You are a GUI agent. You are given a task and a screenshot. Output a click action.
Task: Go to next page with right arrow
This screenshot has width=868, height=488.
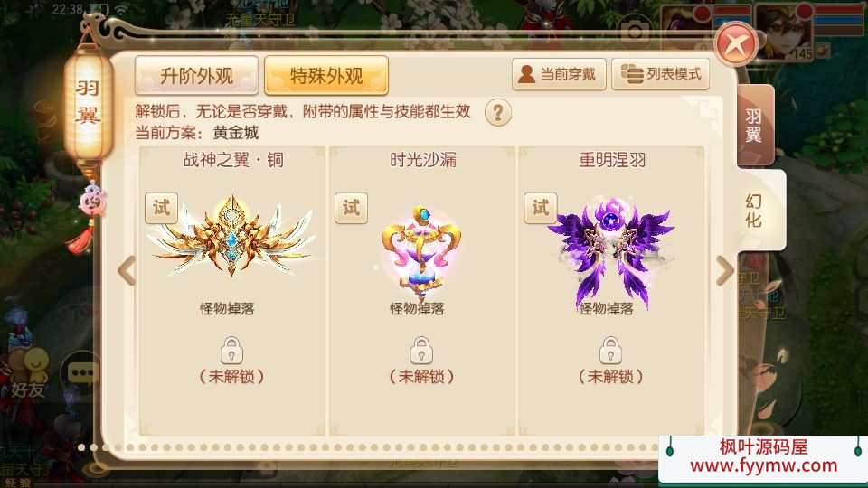click(724, 270)
